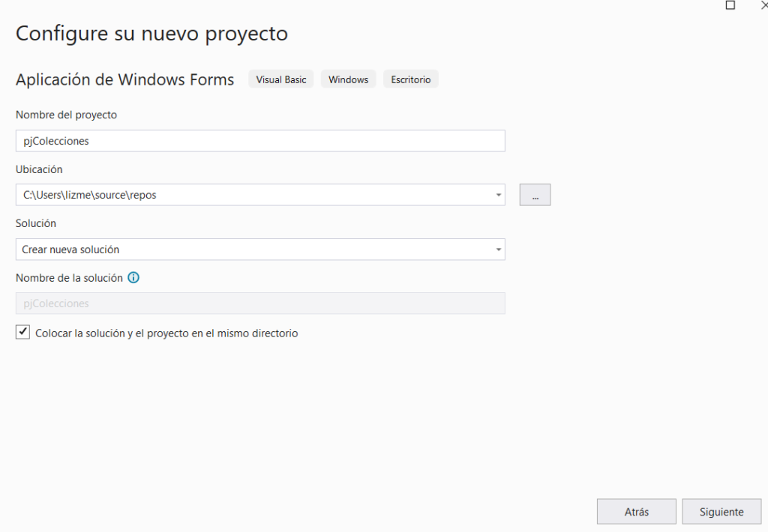This screenshot has width=768, height=532.
Task: Click the info icon beside Nombre de la solución
Action: click(x=133, y=277)
